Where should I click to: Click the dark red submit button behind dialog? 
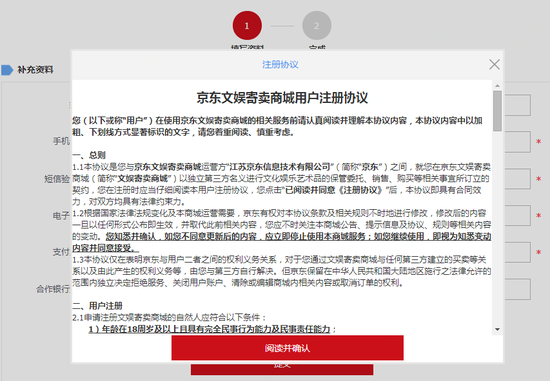(x=282, y=369)
